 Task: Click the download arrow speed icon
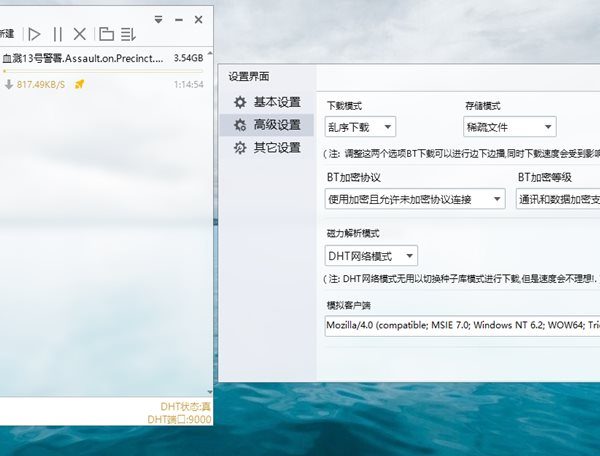[8, 84]
